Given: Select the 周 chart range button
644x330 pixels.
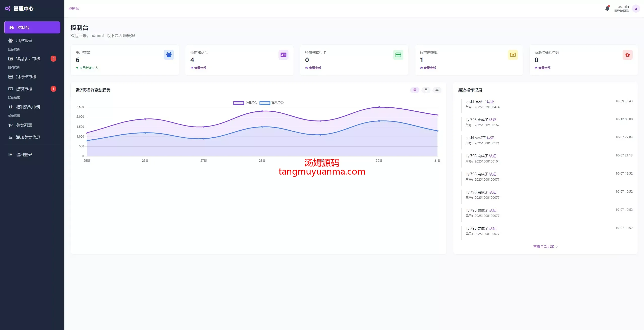Looking at the screenshot, I should (x=415, y=90).
